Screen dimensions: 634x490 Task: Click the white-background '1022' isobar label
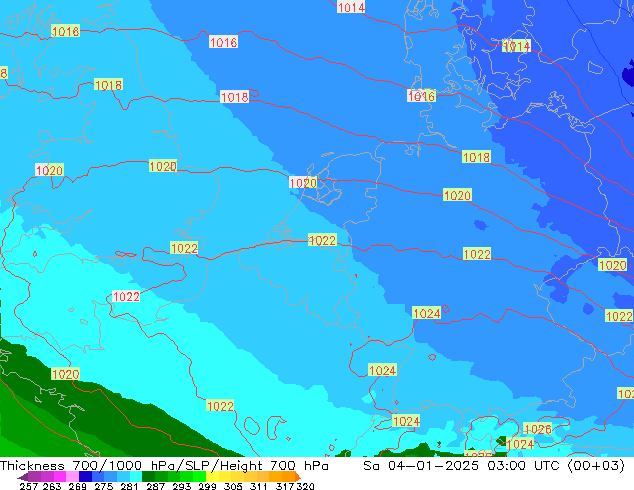pos(126,296)
